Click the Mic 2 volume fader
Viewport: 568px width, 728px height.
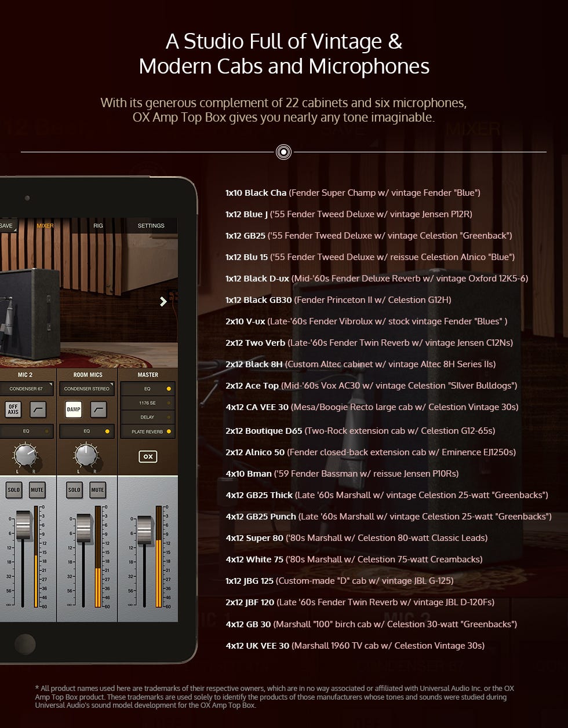[x=23, y=526]
